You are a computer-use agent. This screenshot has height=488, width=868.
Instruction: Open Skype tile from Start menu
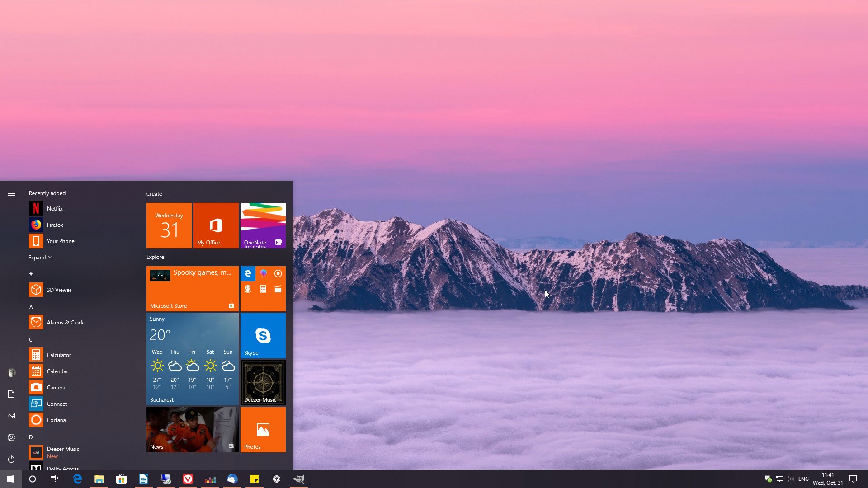[x=263, y=335]
